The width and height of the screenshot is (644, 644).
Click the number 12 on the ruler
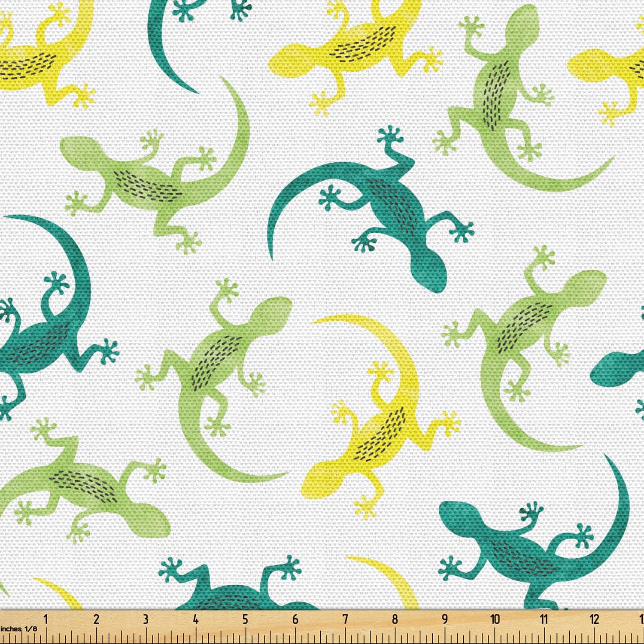(594, 619)
